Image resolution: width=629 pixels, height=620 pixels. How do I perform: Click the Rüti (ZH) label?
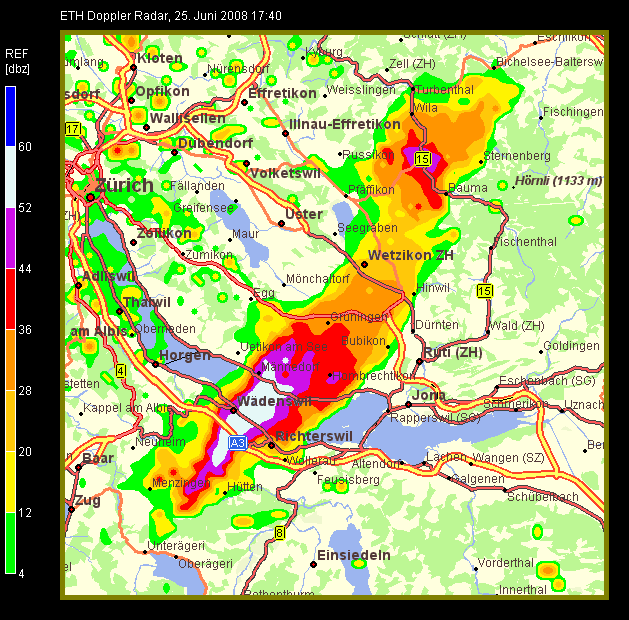453,353
